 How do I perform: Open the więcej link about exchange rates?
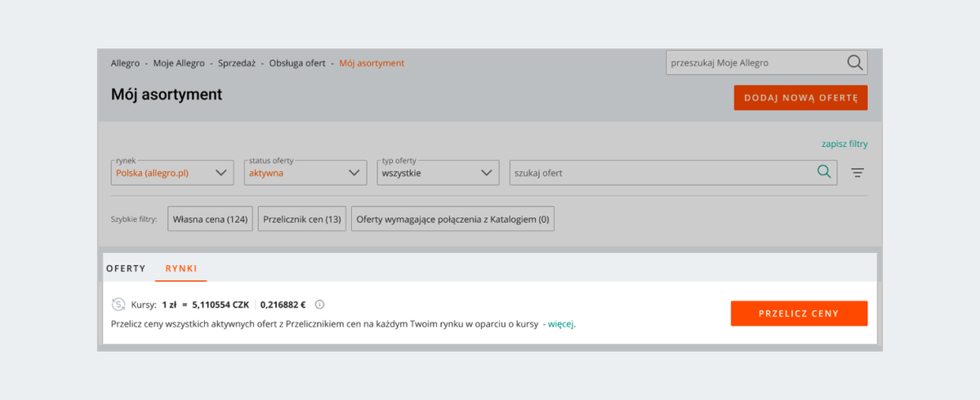tap(561, 323)
